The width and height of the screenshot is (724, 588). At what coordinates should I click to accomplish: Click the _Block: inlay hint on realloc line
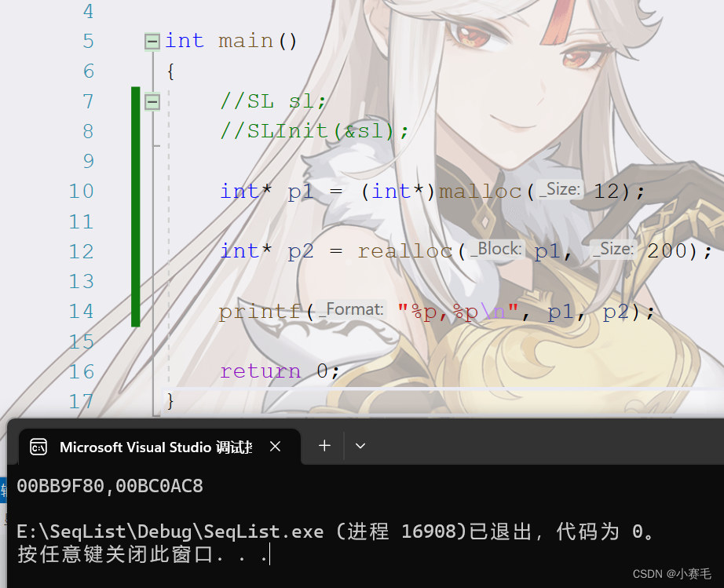click(x=496, y=250)
